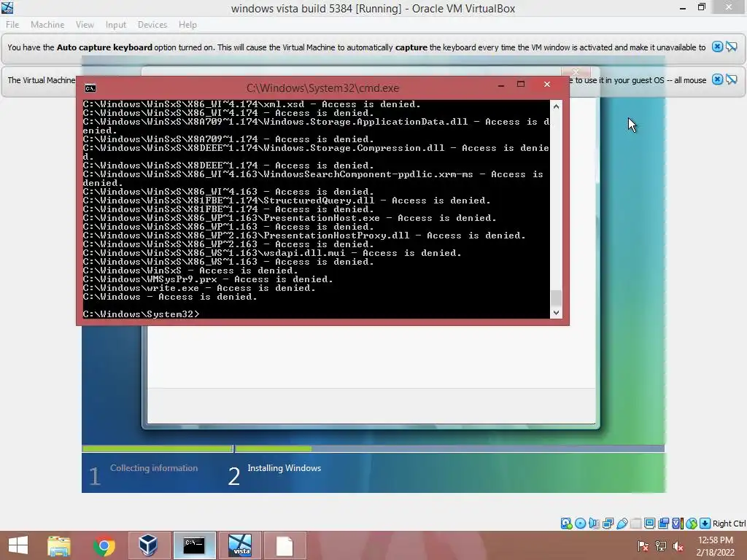747x560 pixels.
Task: Click the VirtualBox title bar app icon
Action: 7,7
